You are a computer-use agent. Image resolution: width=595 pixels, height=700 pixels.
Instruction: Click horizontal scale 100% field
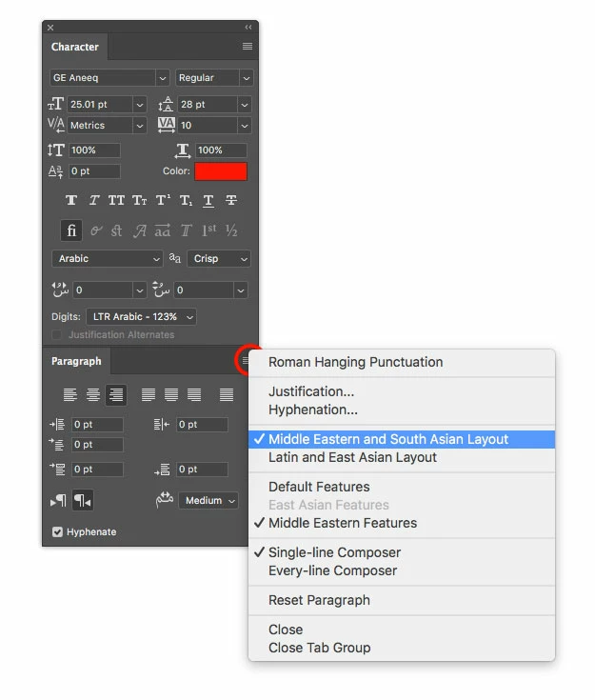[x=222, y=150]
